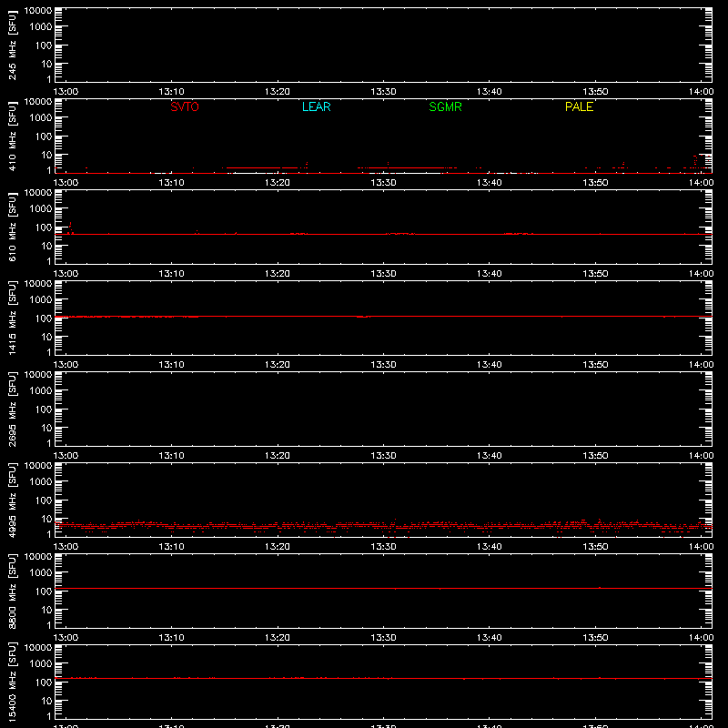The image size is (728, 728).
Task: Select the 4995 MHz [SFU] axis label
Action: (x=12, y=500)
